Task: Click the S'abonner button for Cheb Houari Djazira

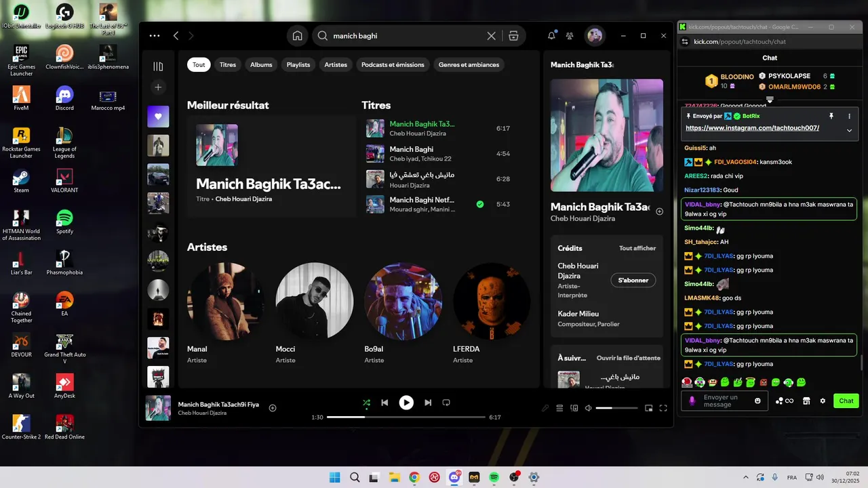Action: 633,280
